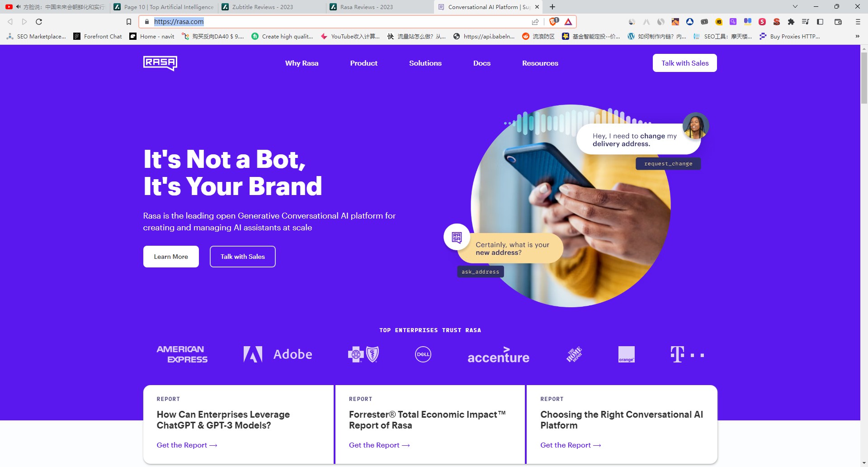Screen dimensions: 868x467
Task: Close the Conversational AI Platform tab
Action: coord(537,7)
